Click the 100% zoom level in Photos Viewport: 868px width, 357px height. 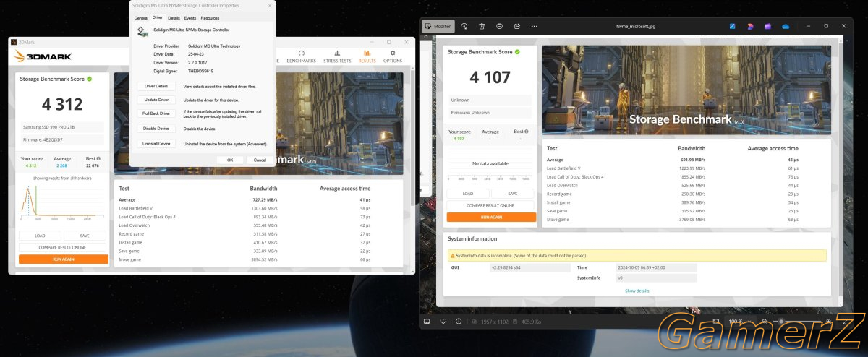(735, 321)
